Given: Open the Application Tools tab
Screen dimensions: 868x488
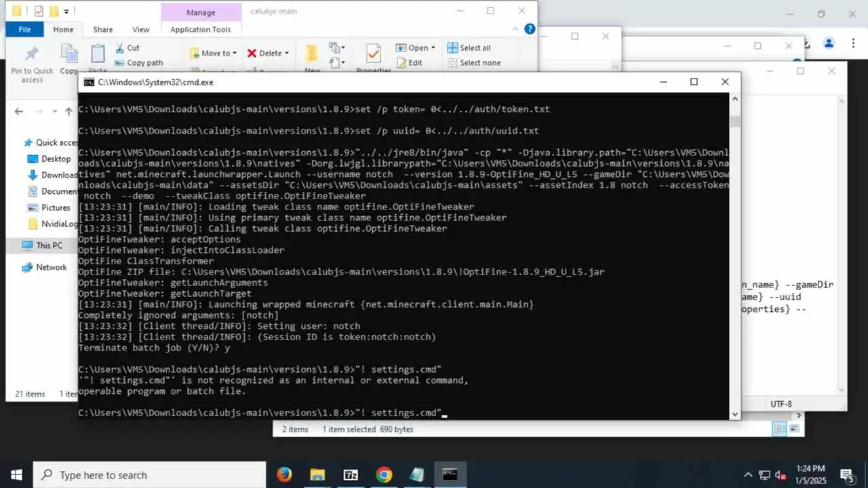Looking at the screenshot, I should (201, 29).
